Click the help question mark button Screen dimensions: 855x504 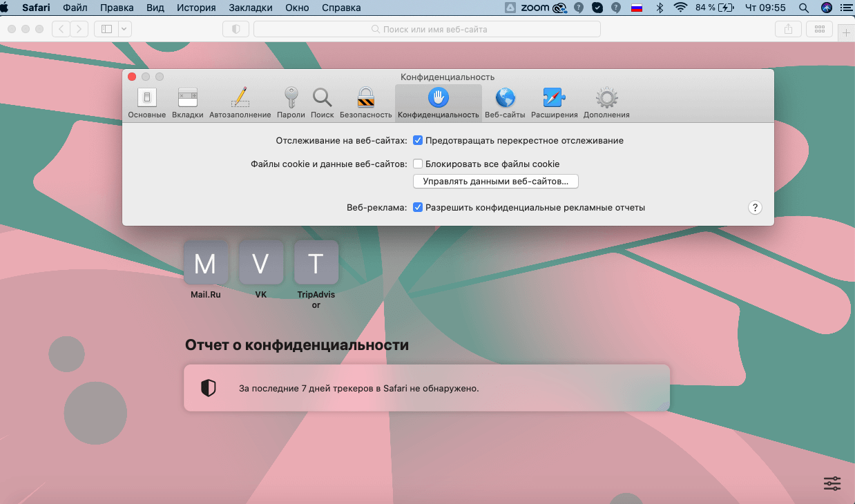pos(755,208)
